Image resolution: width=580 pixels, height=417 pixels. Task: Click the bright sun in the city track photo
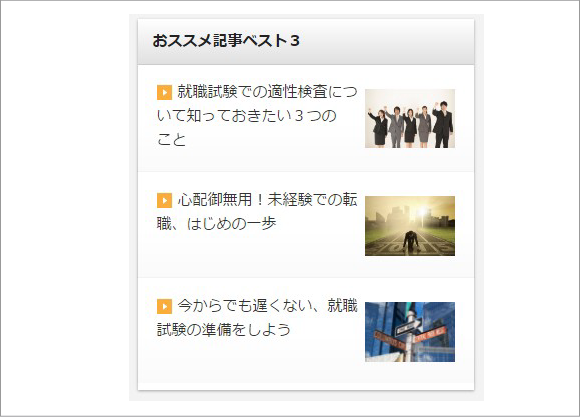coord(422,212)
